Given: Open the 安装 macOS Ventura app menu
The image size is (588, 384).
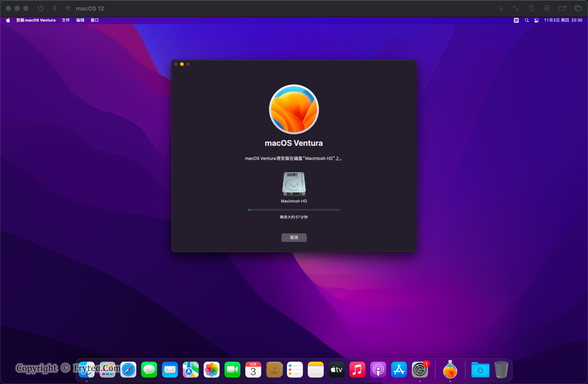Looking at the screenshot, I should tap(36, 20).
